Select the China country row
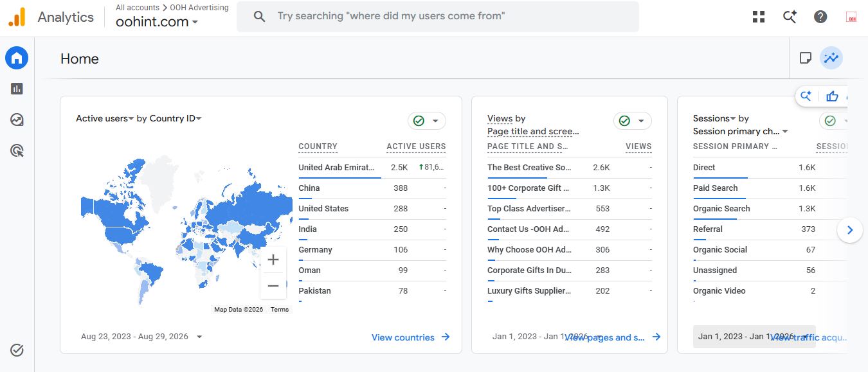 tap(372, 188)
